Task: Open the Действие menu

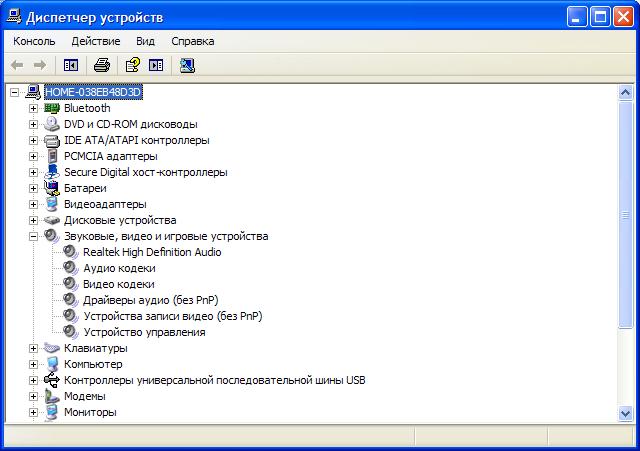Action: [96, 41]
